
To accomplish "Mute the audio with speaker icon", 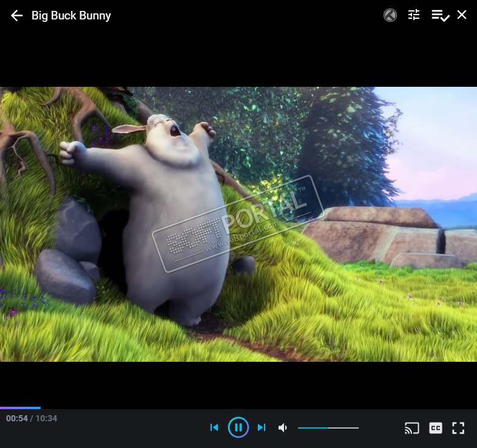I will click(x=283, y=427).
